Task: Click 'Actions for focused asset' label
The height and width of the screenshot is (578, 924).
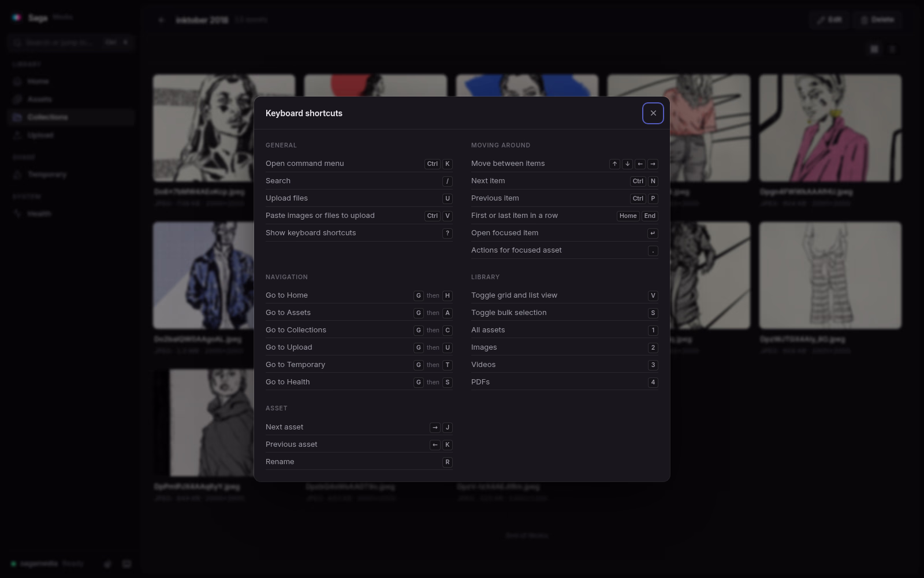Action: (x=516, y=250)
